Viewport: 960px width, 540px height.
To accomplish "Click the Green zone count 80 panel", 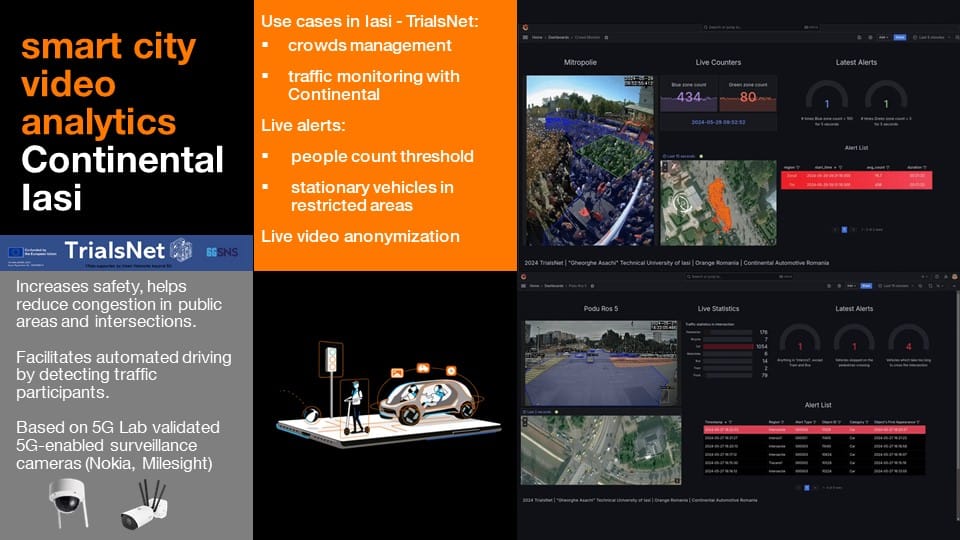I will pyautogui.click(x=748, y=94).
